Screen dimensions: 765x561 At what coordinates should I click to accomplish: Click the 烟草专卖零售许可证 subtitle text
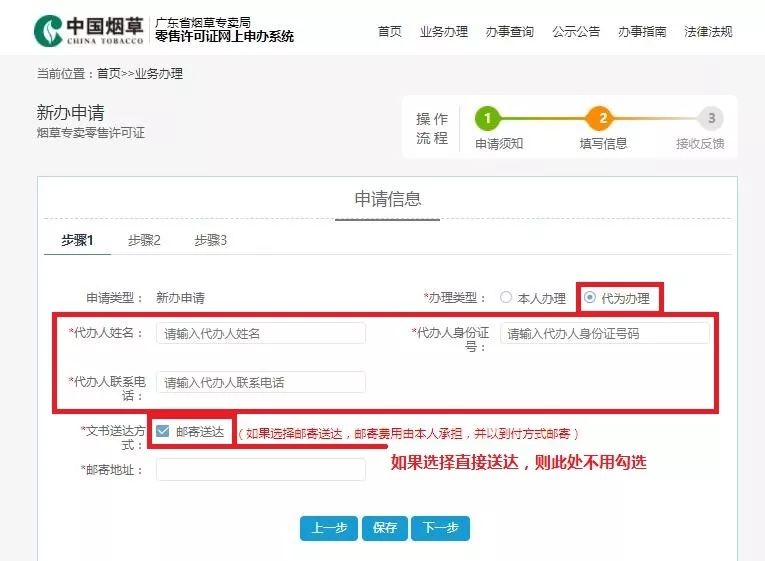pyautogui.click(x=91, y=133)
